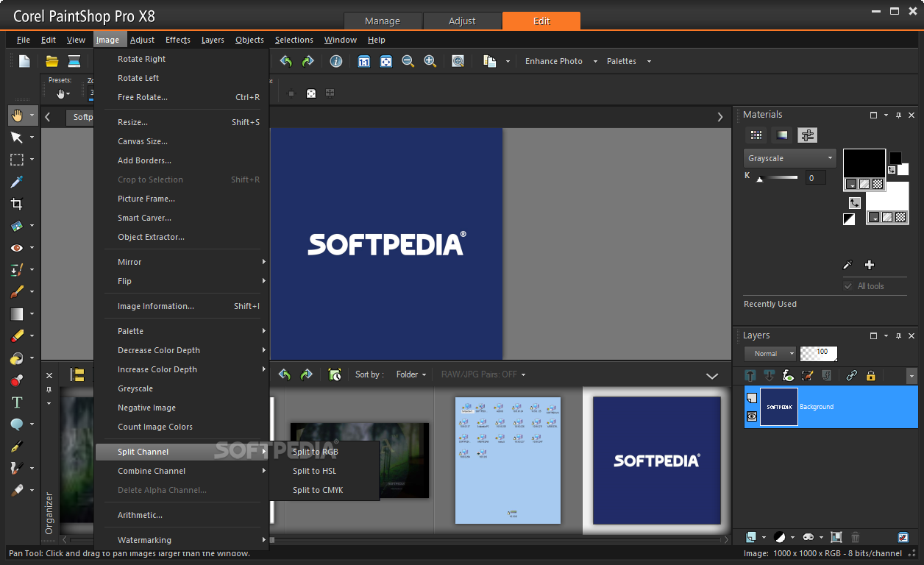Switch to the Adjust tab
Screen dimensions: 924x565
point(462,21)
